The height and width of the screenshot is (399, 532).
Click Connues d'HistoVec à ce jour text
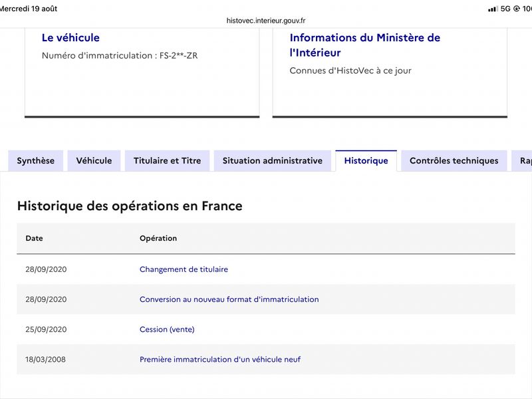click(350, 70)
